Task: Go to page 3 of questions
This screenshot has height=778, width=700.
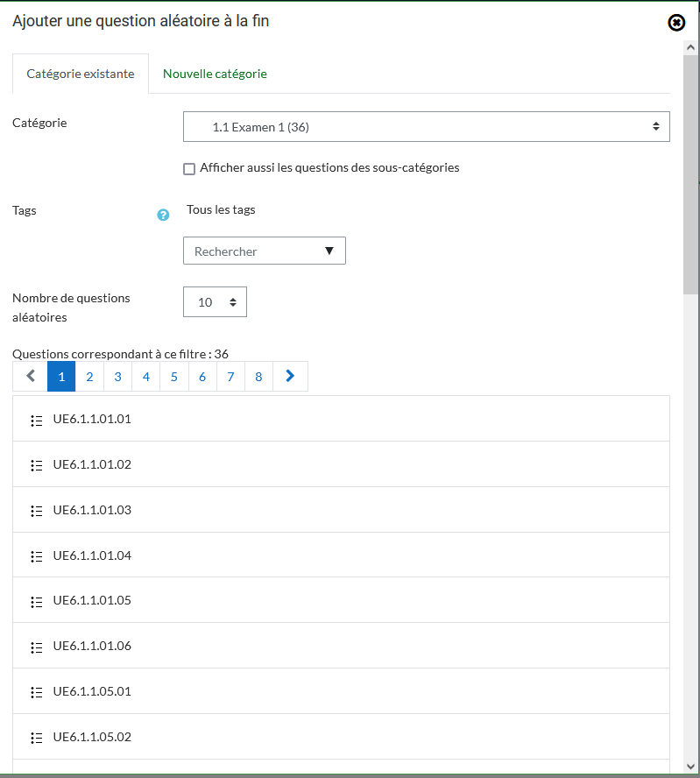Action: click(x=117, y=376)
